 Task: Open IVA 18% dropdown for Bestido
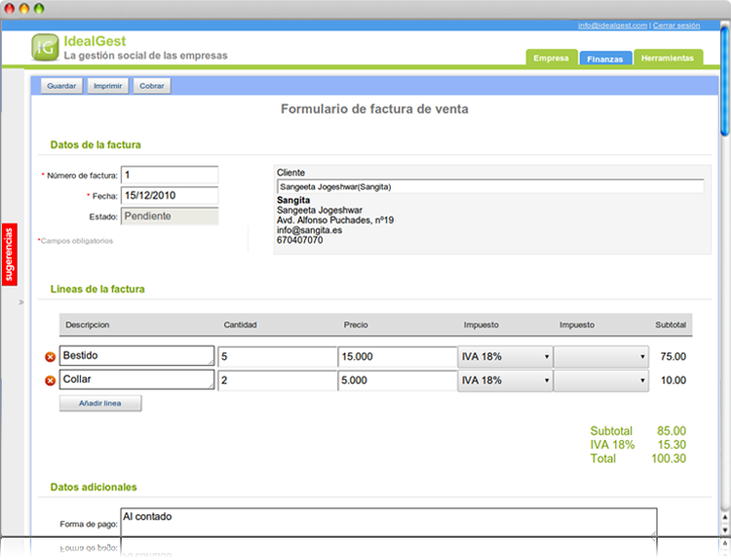pyautogui.click(x=505, y=356)
